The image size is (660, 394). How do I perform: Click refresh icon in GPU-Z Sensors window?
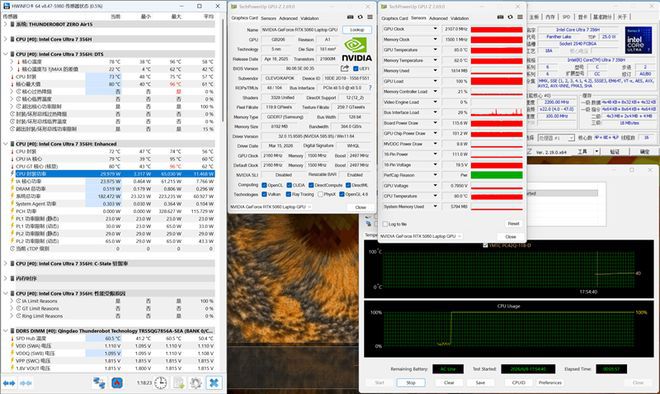pos(510,17)
